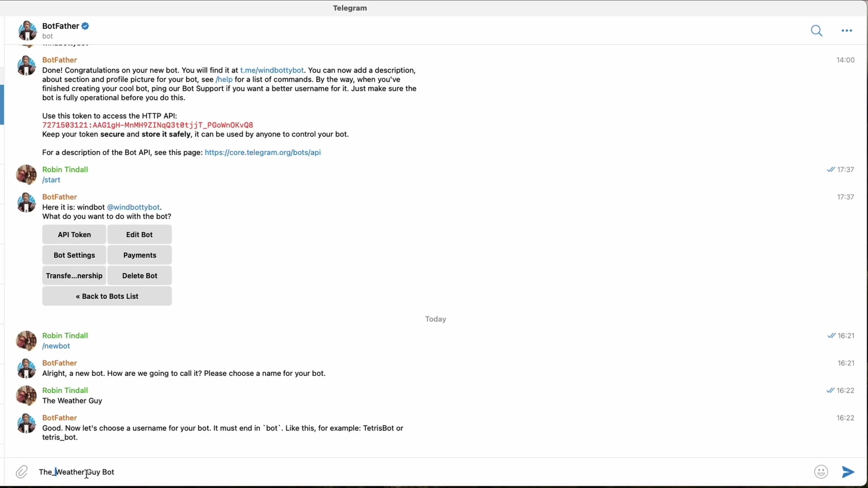
Task: Open the three-dots more options menu
Action: pyautogui.click(x=846, y=31)
